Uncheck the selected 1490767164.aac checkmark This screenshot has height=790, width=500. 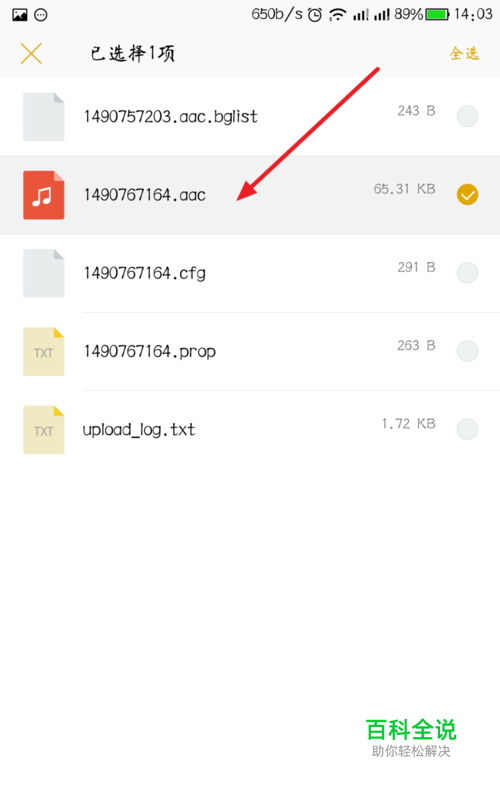[x=467, y=194]
